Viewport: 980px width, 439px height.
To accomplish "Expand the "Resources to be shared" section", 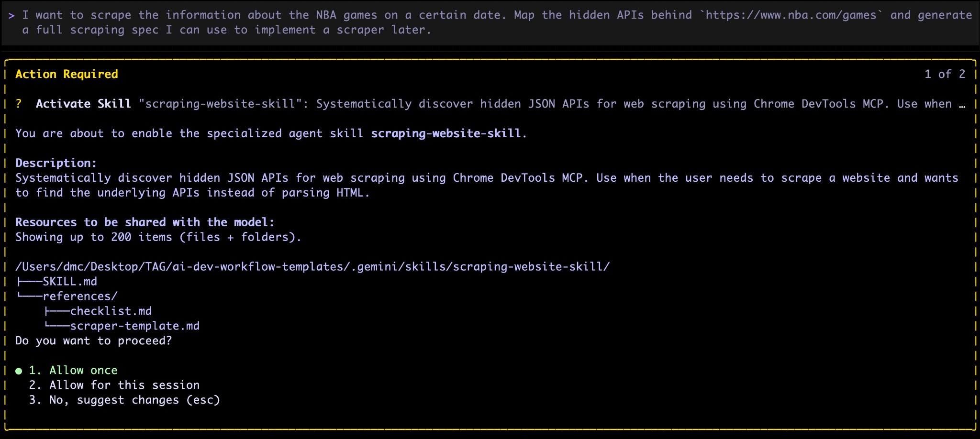I will [144, 222].
